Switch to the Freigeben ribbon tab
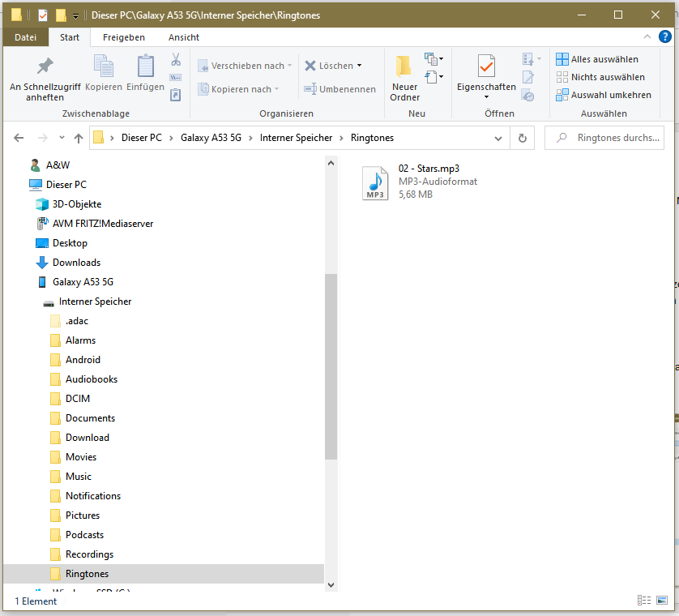This screenshot has width=679, height=616. [124, 37]
